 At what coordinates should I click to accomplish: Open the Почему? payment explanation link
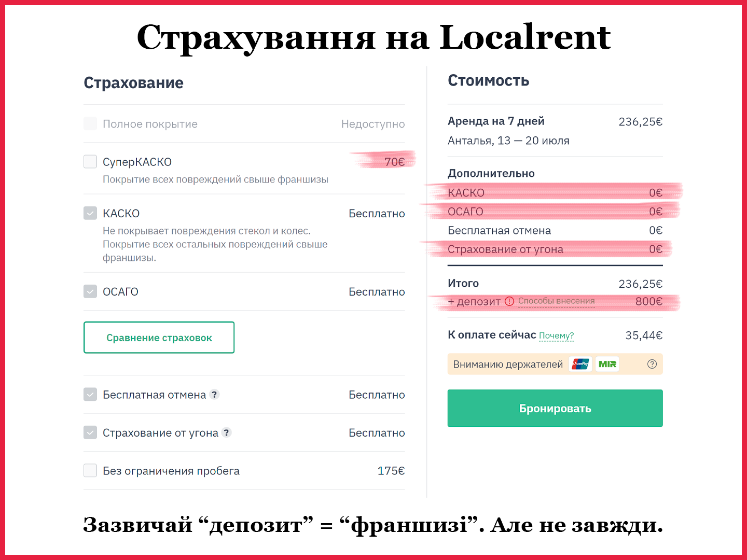tap(556, 336)
